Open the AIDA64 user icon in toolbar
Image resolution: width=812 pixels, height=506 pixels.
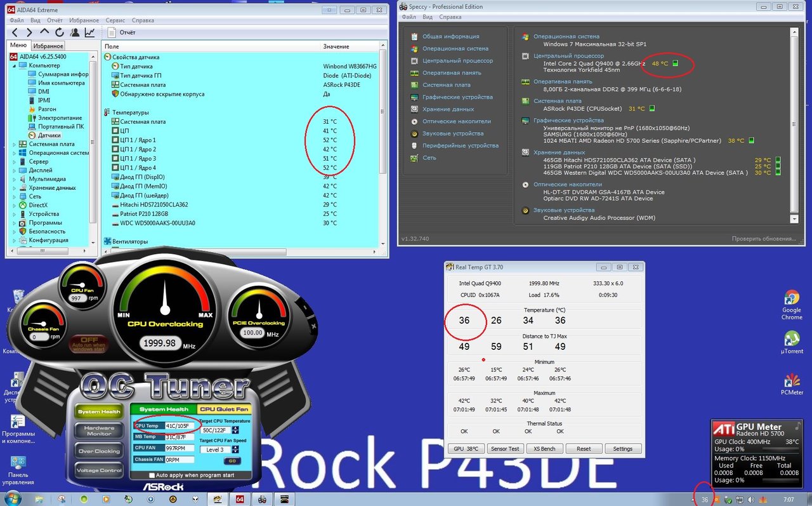point(75,32)
